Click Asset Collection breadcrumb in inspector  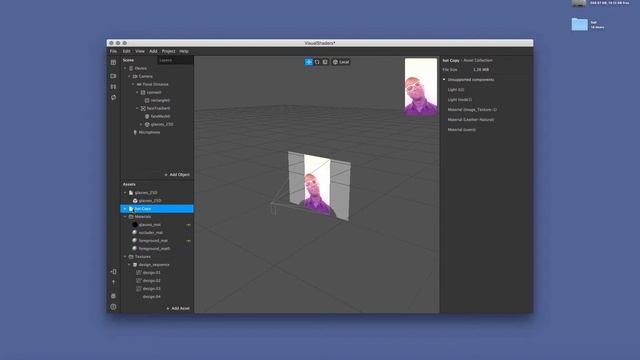click(x=478, y=60)
